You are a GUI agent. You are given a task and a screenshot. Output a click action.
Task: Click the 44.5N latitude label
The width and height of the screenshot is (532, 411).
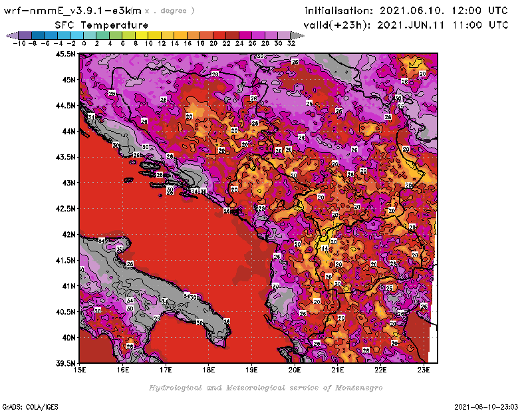[x=65, y=105]
